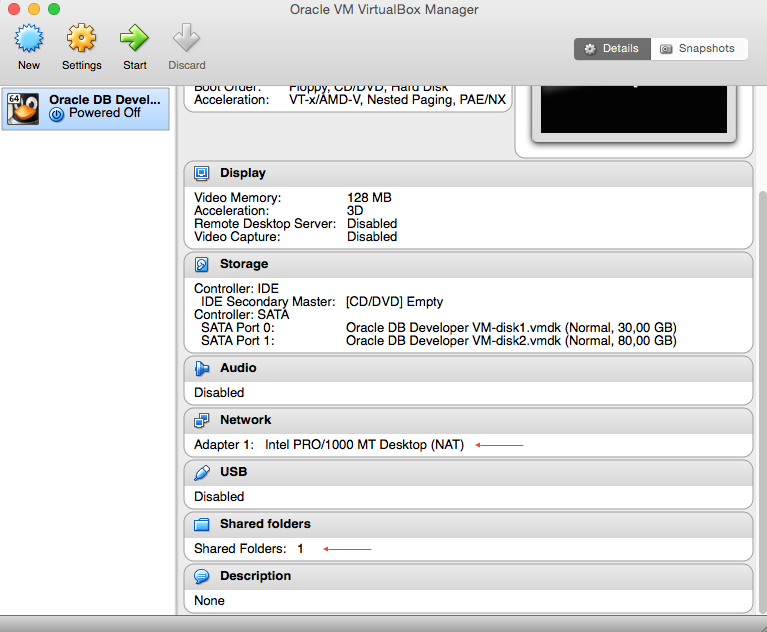Open the USB section header
Screen dimensions: 767x632
tap(468, 473)
